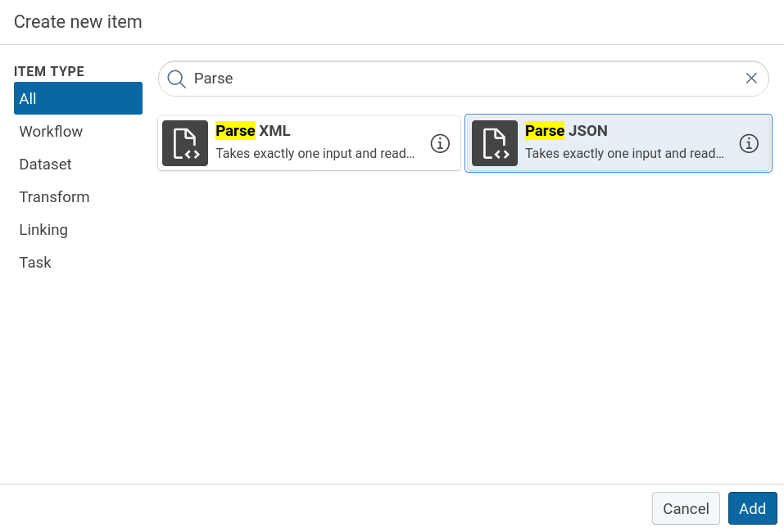The width and height of the screenshot is (784, 532).
Task: Select the Linking category
Action: point(43,229)
